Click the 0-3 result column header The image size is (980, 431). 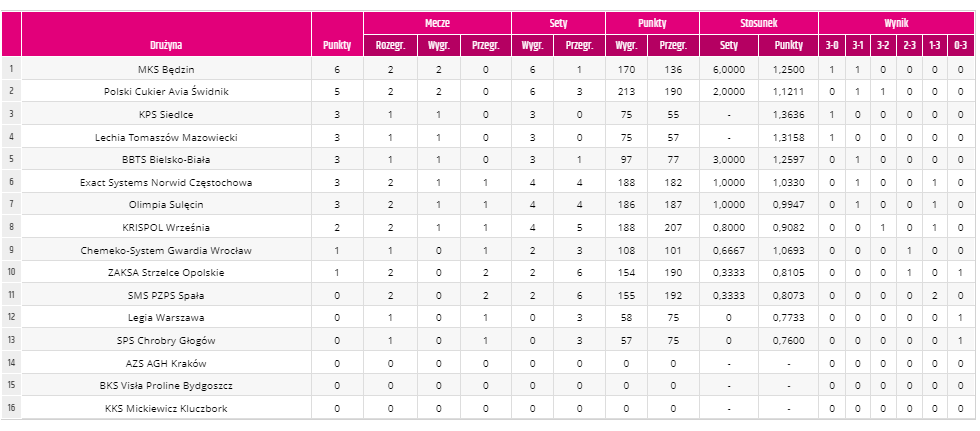[x=962, y=45]
